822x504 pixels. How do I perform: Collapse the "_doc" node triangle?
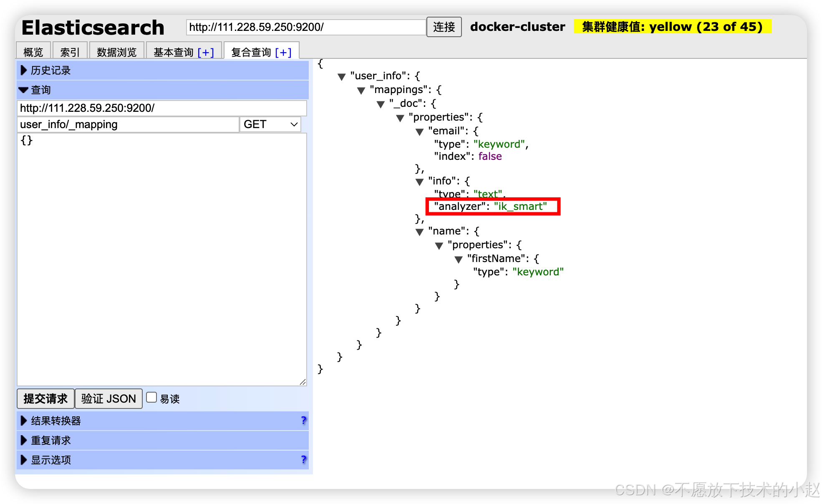[381, 104]
